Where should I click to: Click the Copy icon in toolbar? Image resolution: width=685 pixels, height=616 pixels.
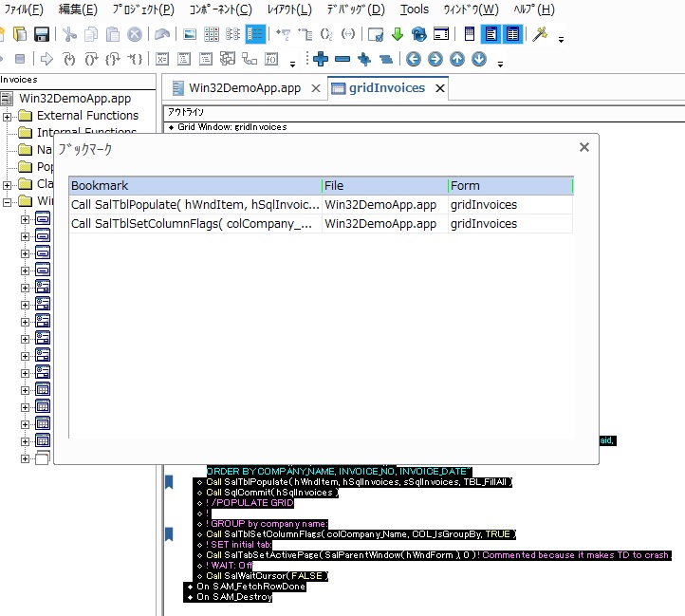coord(91,34)
